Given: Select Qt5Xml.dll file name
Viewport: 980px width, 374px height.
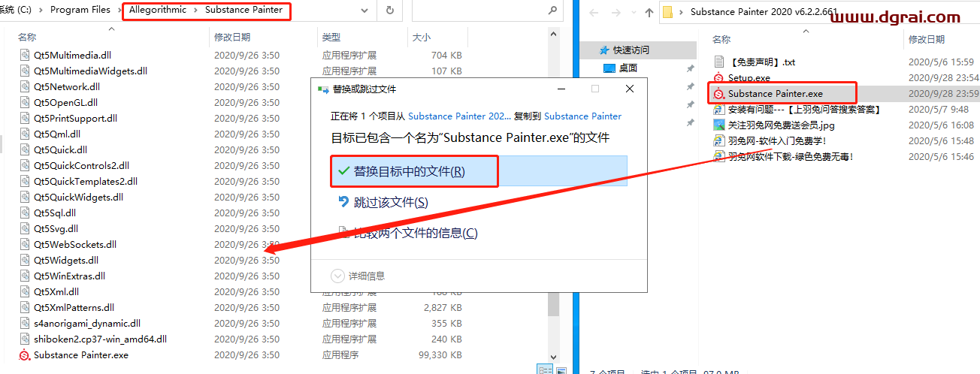Looking at the screenshot, I should [x=56, y=292].
